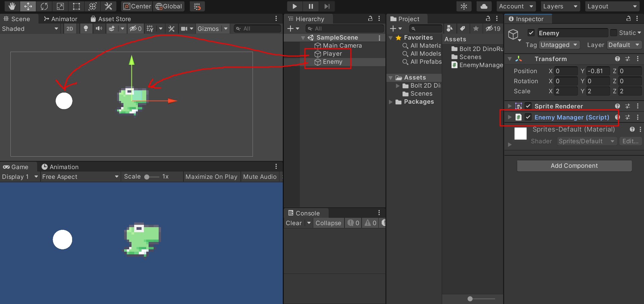Click shader Edit button
The height and width of the screenshot is (304, 644).
click(x=630, y=141)
